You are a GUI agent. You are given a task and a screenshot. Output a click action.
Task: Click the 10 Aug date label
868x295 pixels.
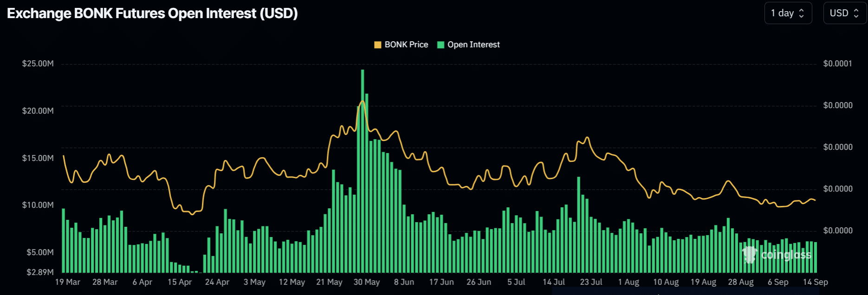[666, 282]
